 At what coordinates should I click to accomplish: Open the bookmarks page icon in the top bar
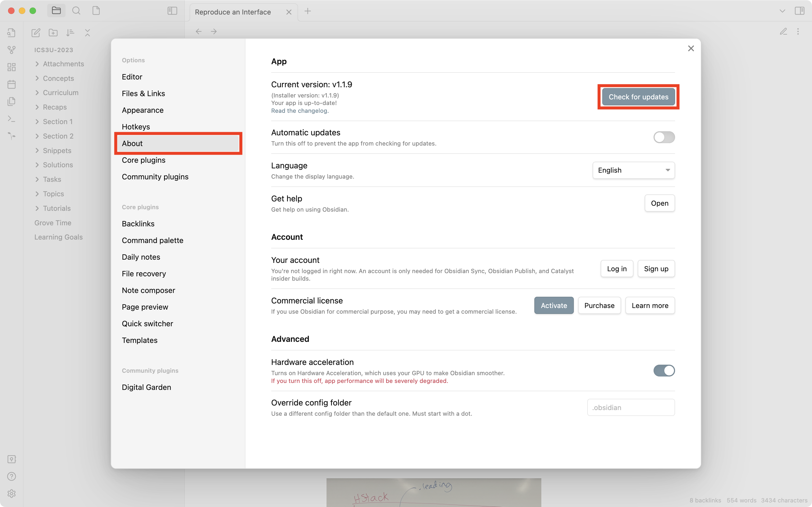(x=96, y=11)
